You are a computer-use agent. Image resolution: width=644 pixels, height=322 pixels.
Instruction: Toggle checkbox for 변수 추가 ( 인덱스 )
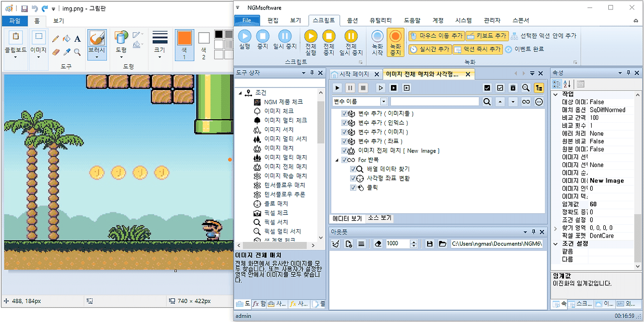(x=344, y=123)
